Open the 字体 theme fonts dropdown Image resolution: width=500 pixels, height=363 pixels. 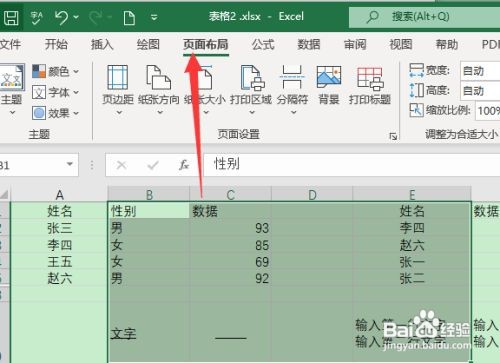click(x=56, y=92)
